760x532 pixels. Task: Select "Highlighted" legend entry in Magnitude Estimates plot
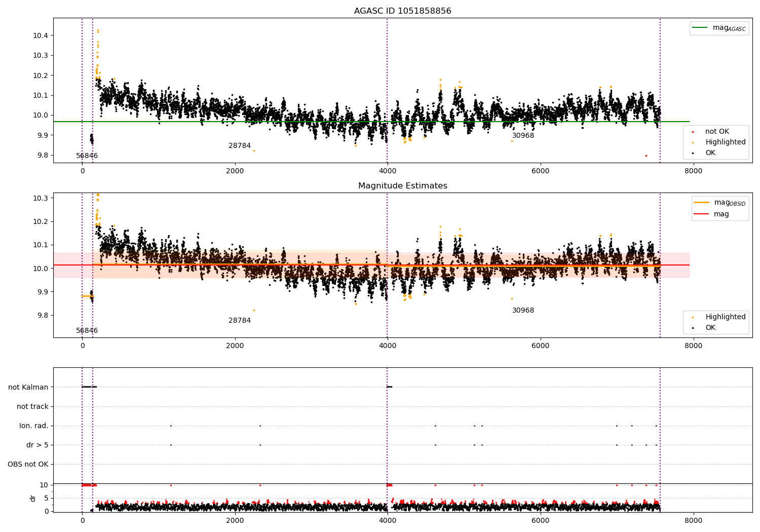[x=719, y=317]
